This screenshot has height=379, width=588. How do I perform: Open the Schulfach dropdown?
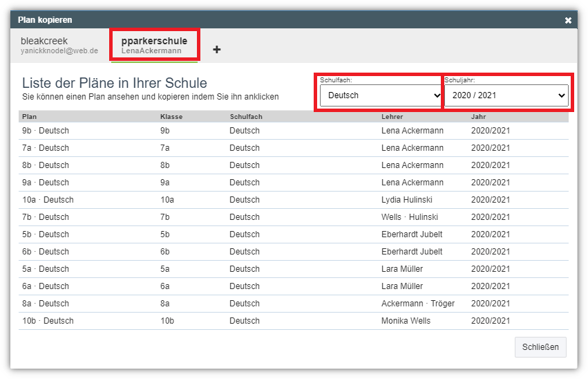pos(380,95)
